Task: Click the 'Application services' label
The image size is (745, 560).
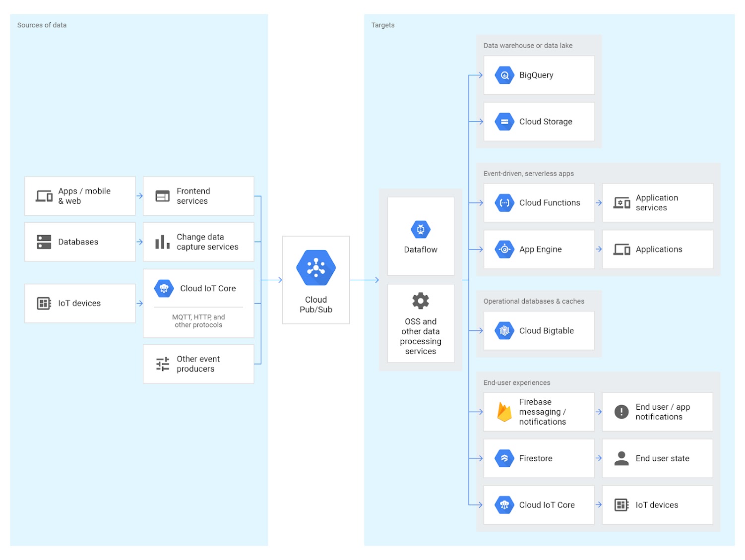Action: click(x=657, y=203)
